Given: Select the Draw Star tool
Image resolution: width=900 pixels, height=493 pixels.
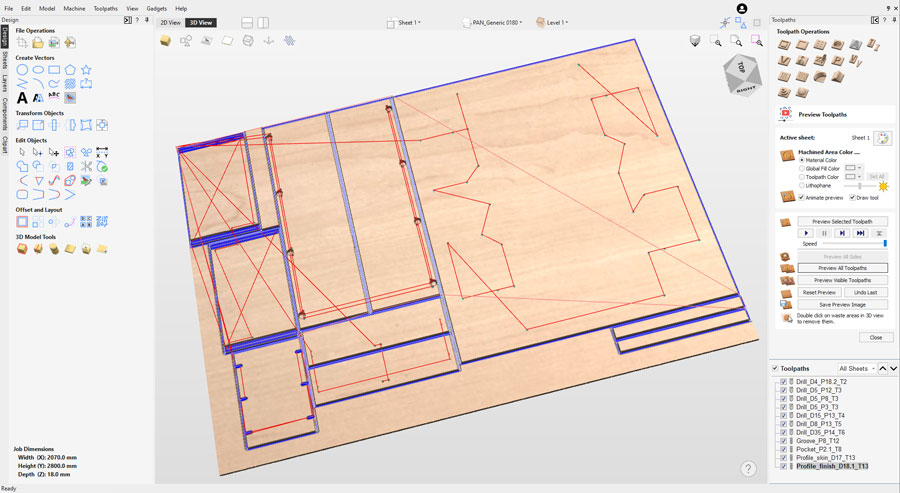Looking at the screenshot, I should click(86, 70).
